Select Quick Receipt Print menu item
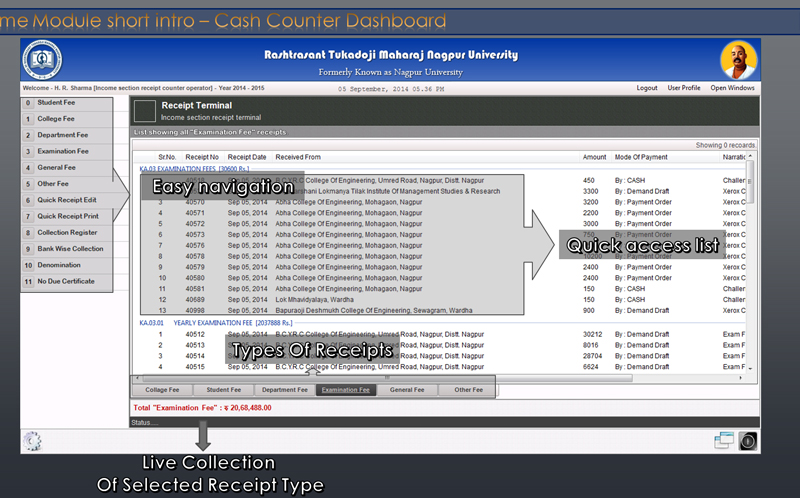Viewport: 800px width, 498px height. tap(67, 216)
